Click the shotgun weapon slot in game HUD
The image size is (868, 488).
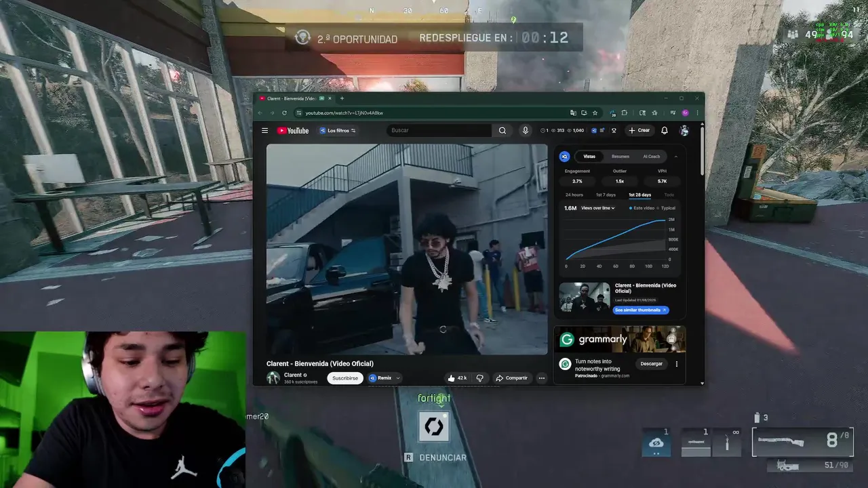click(802, 443)
